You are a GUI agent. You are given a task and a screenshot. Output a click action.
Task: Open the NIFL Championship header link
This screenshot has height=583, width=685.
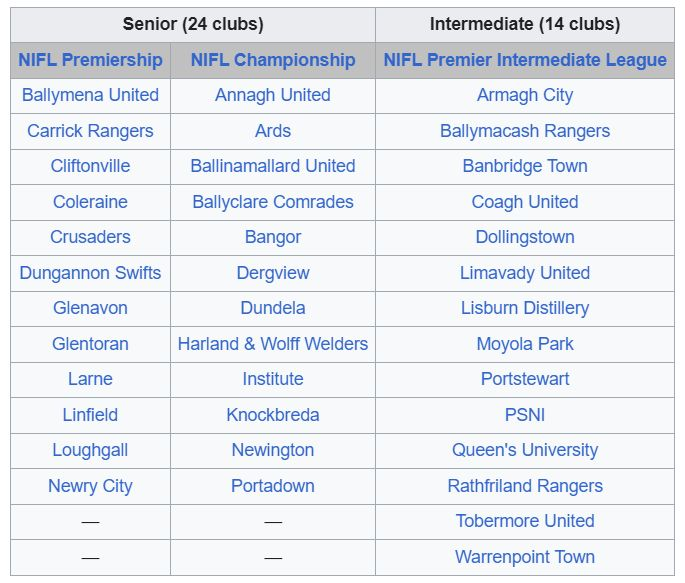coord(273,60)
